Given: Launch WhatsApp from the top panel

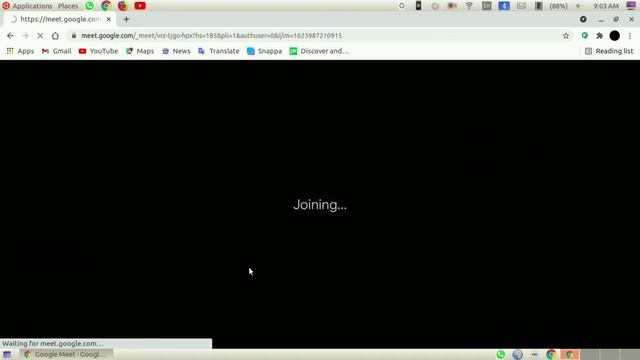Looking at the screenshot, I should pyautogui.click(x=89, y=6).
